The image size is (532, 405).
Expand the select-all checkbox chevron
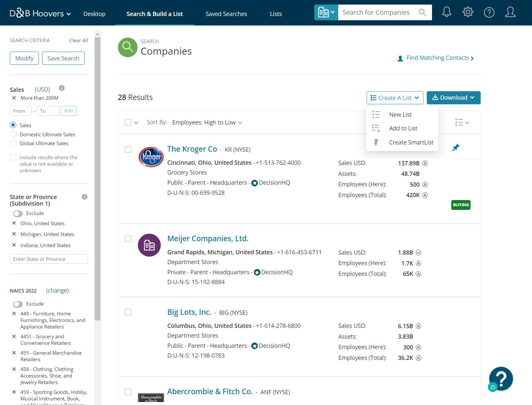136,123
